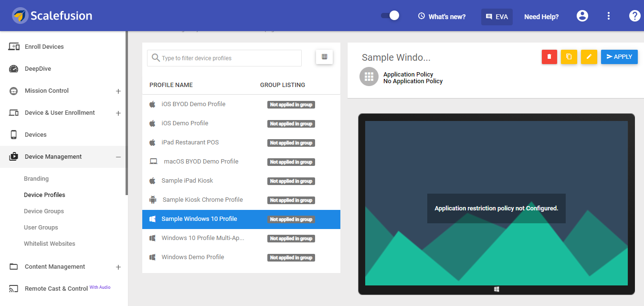Click the GROUP LISTING column header
Screen dimensions: 644x306
pos(283,85)
